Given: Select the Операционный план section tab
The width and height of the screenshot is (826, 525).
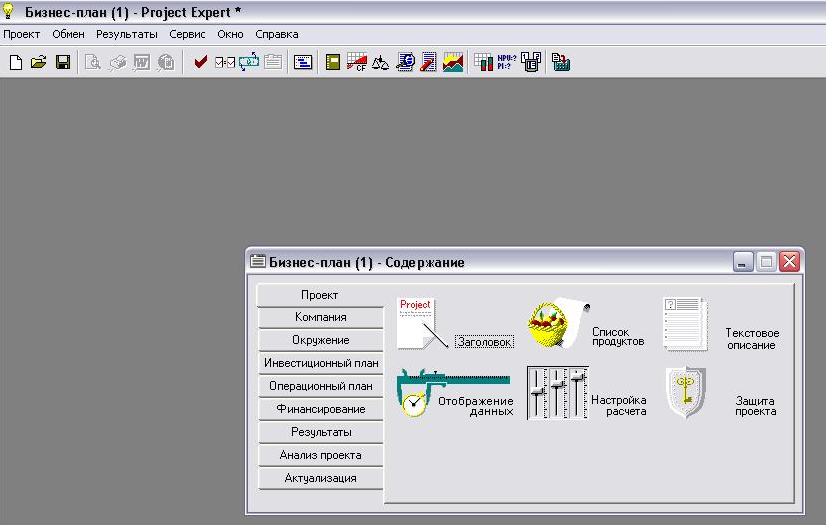Looking at the screenshot, I should tap(321, 386).
